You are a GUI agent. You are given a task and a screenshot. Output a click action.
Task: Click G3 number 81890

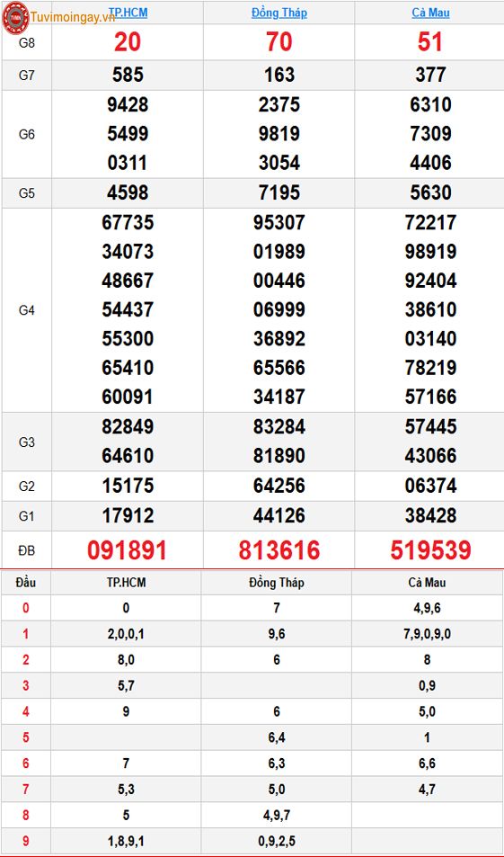pyautogui.click(x=279, y=455)
